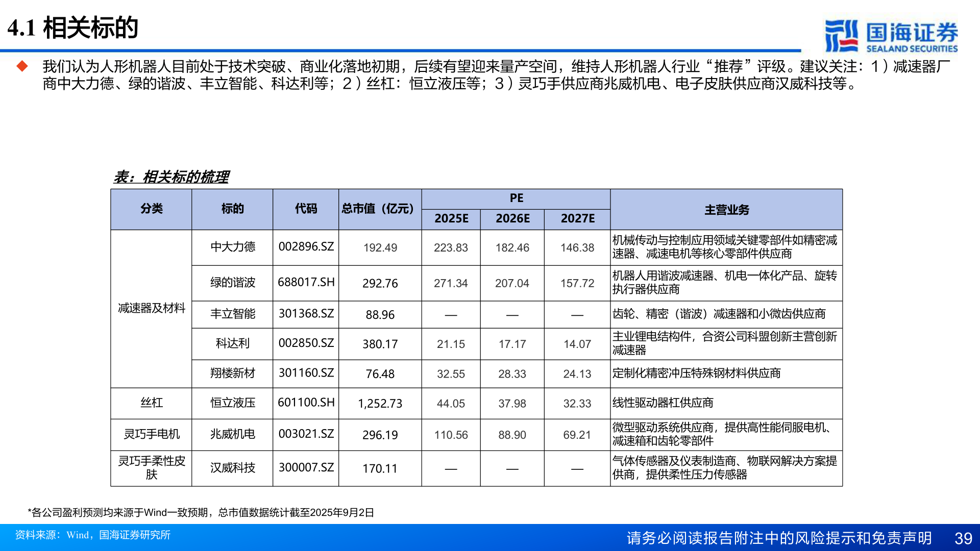Image resolution: width=980 pixels, height=551 pixels.
Task: Select the 分类 column header
Action: [x=152, y=209]
